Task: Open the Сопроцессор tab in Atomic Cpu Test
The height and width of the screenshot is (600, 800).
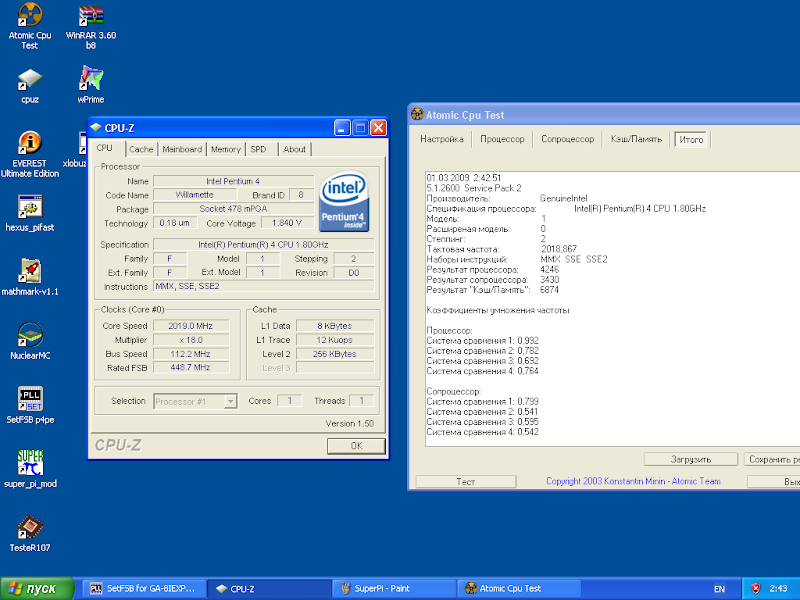Action: pyautogui.click(x=567, y=139)
